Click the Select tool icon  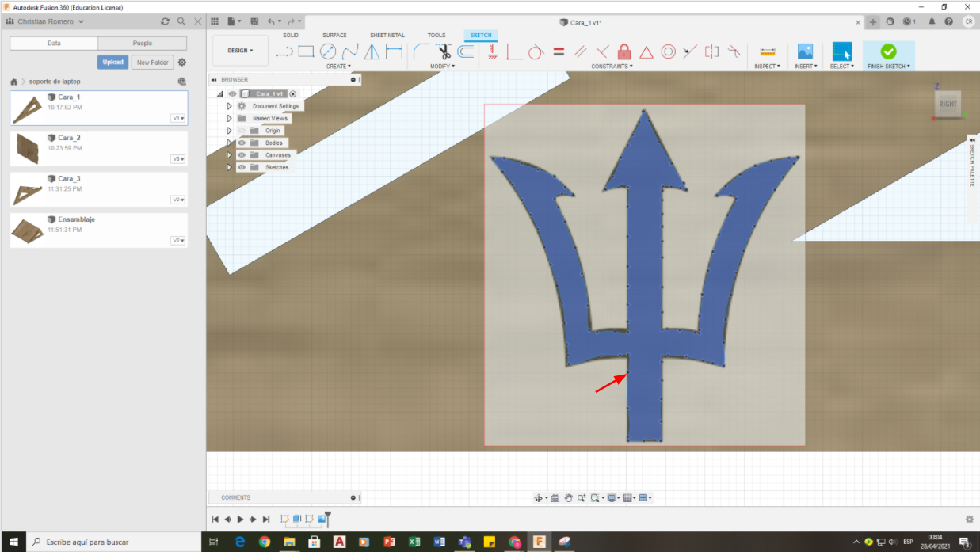[841, 51]
